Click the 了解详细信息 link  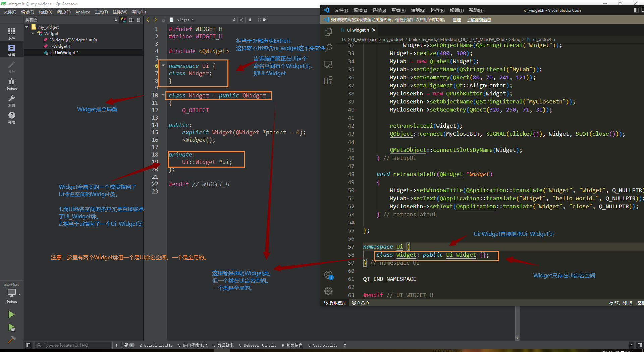click(x=479, y=20)
